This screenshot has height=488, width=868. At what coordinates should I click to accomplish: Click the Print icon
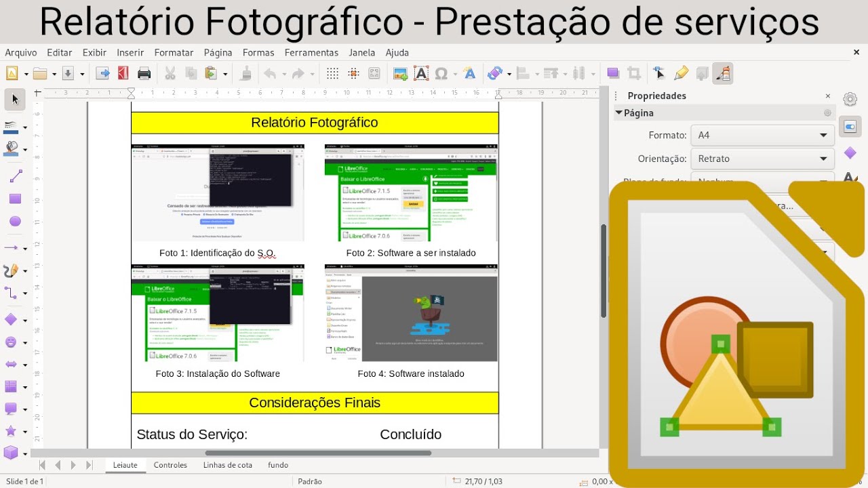[144, 73]
